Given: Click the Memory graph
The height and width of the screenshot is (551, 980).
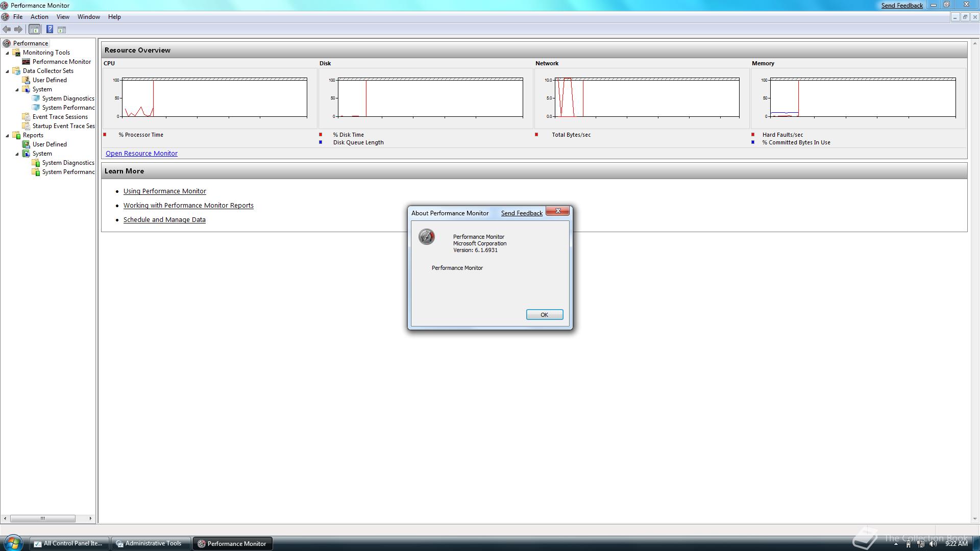Looking at the screenshot, I should tap(863, 98).
